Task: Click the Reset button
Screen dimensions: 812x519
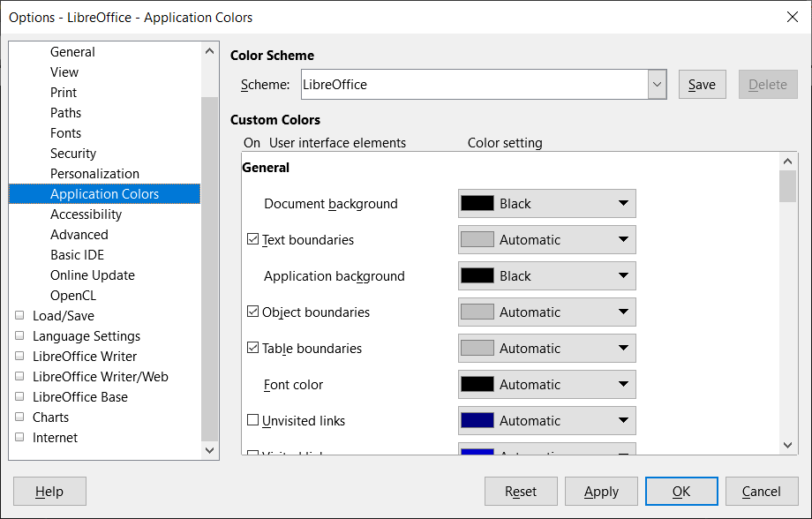Action: click(x=521, y=491)
